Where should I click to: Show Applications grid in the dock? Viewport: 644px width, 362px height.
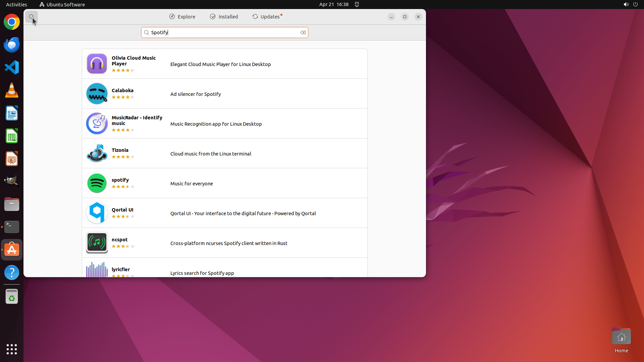click(12, 349)
